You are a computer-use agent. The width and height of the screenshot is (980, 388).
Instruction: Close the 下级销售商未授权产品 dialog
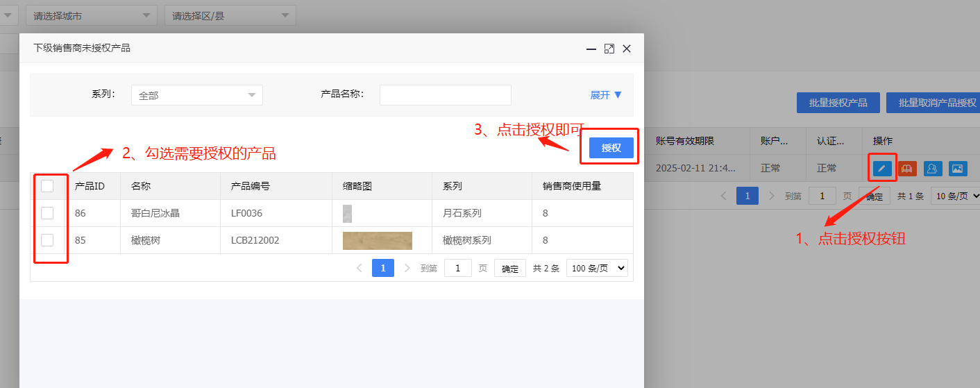coord(627,49)
